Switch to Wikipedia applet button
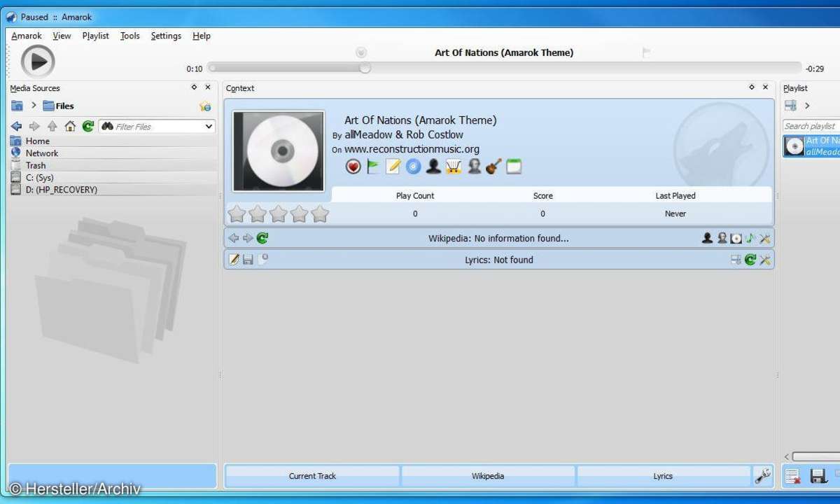The height and width of the screenshot is (504, 840). pyautogui.click(x=488, y=476)
